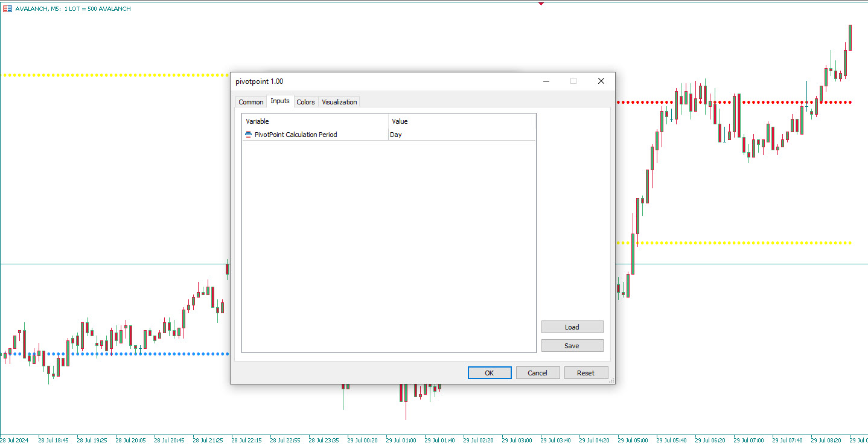Load input settings from file
Image resolution: width=868 pixels, height=446 pixels.
click(x=572, y=327)
